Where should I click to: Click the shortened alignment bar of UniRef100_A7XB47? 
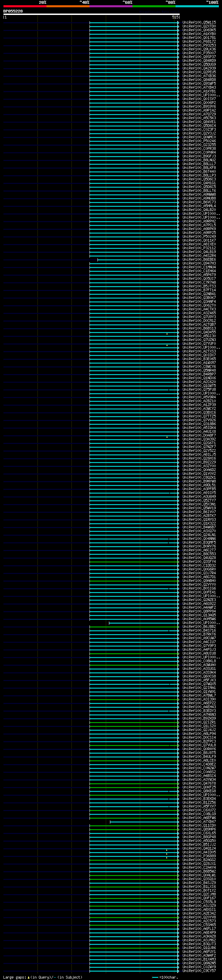[x=145, y=822]
